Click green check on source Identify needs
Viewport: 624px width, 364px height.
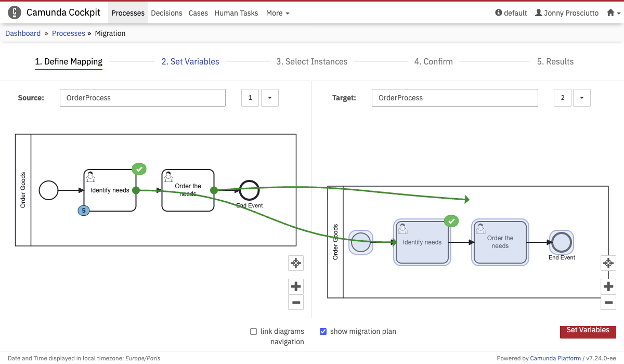[x=139, y=169]
